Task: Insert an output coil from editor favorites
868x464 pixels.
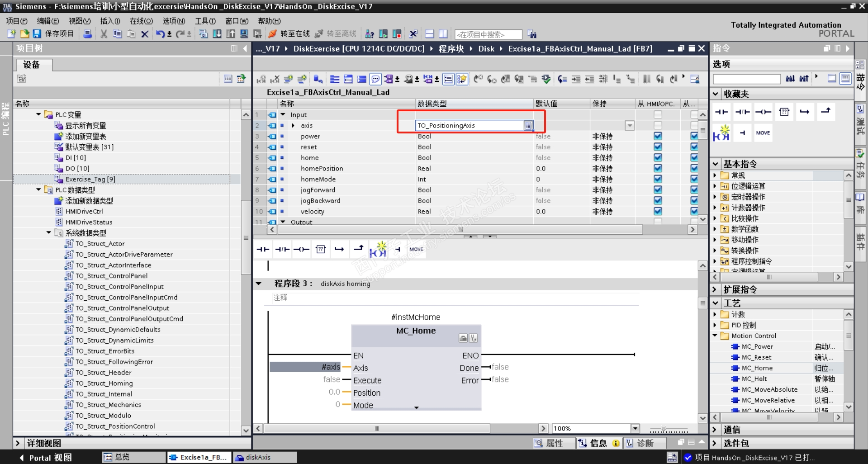Action: pos(301,249)
